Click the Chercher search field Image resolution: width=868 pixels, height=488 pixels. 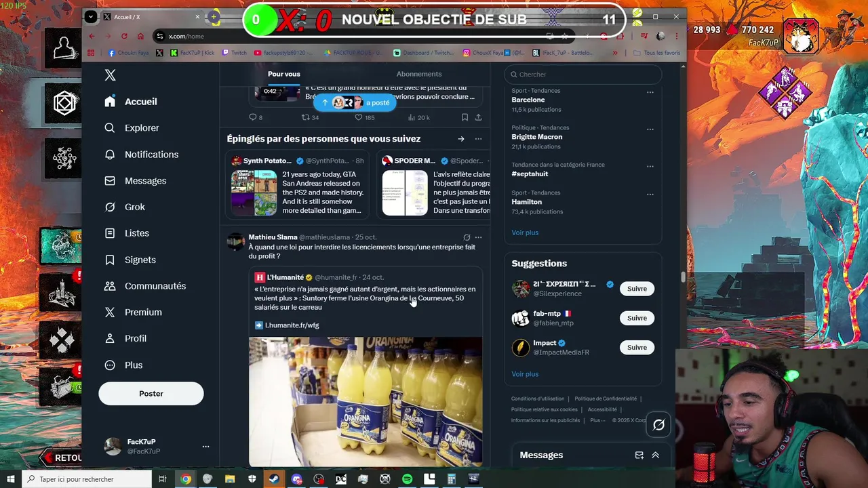coord(583,75)
